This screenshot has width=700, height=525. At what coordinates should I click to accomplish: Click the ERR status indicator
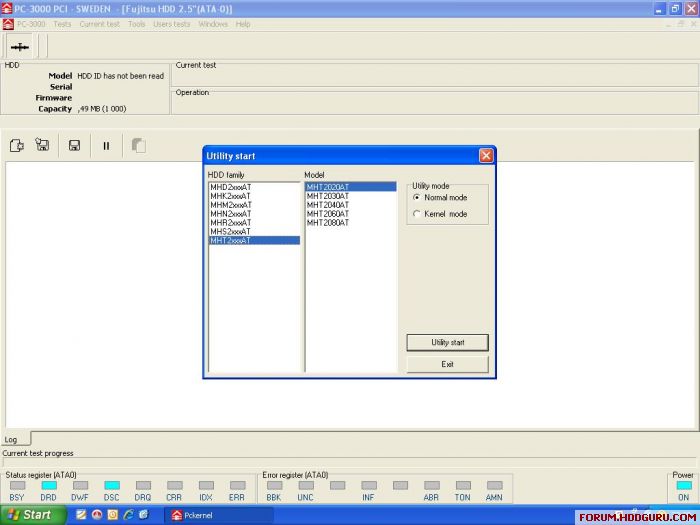[238, 485]
